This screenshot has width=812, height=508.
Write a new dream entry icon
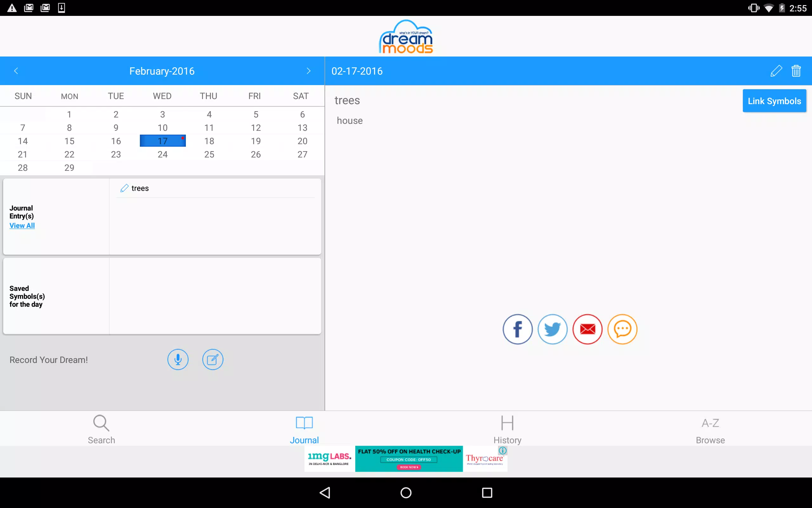[x=213, y=359]
